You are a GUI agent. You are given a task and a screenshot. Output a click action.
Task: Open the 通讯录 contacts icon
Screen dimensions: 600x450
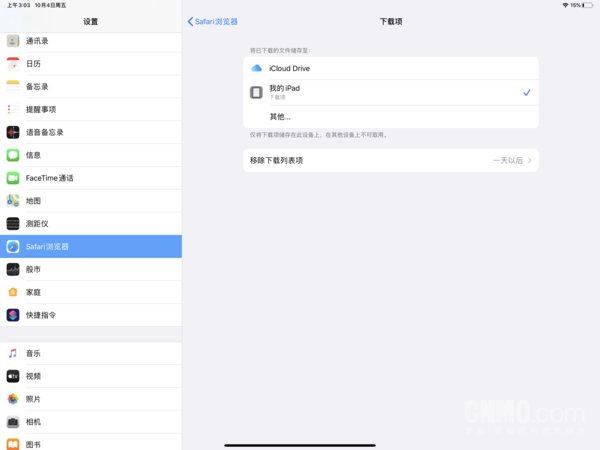tap(13, 41)
